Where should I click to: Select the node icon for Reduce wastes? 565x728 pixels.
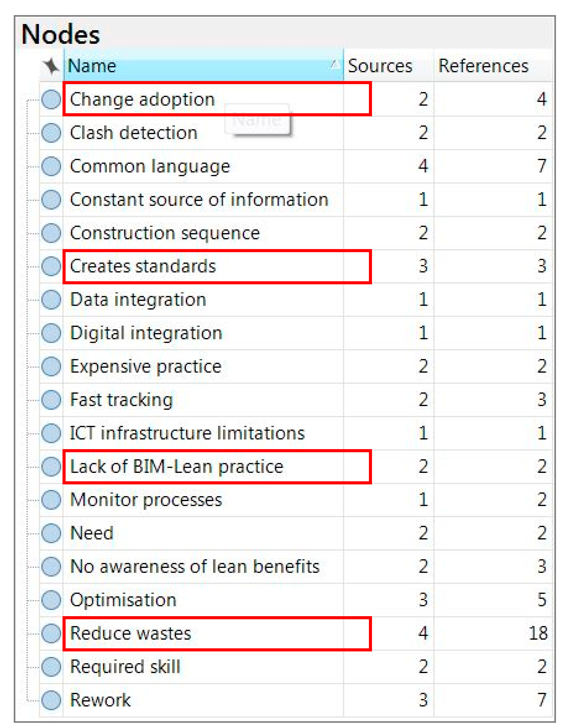click(x=51, y=633)
